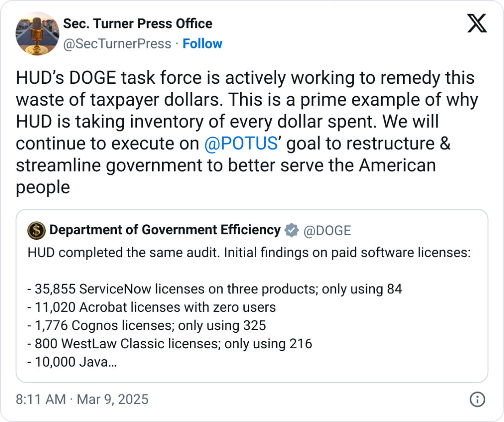Click the @DOGE handle in quoted tweet
The image size is (504, 422).
click(x=327, y=231)
